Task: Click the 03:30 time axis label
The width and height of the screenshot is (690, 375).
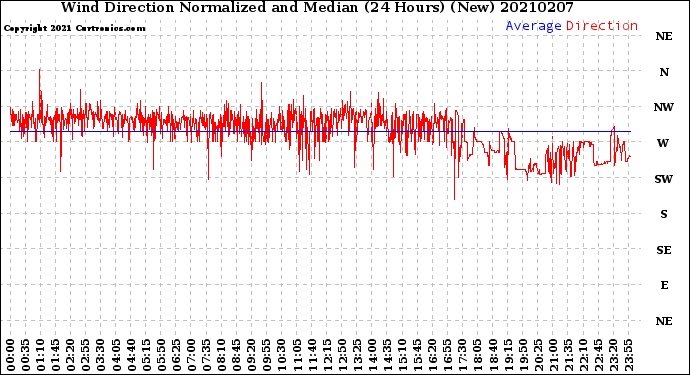Action: click(x=101, y=355)
